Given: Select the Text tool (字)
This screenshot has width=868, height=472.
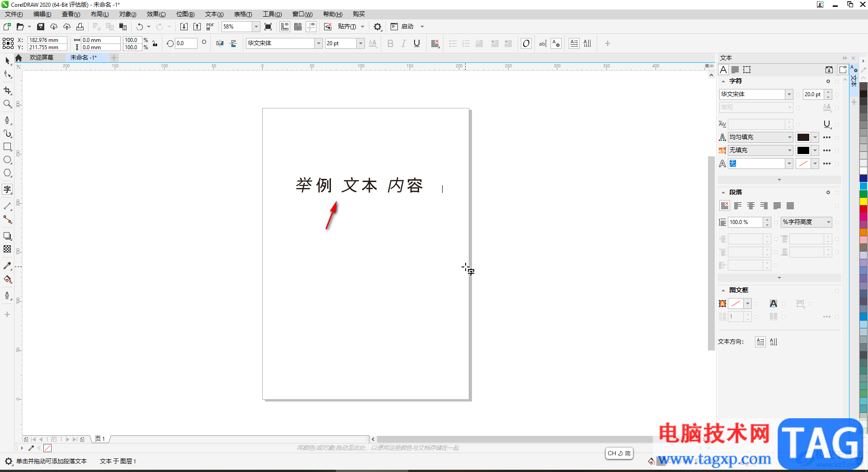Looking at the screenshot, I should click(7, 189).
